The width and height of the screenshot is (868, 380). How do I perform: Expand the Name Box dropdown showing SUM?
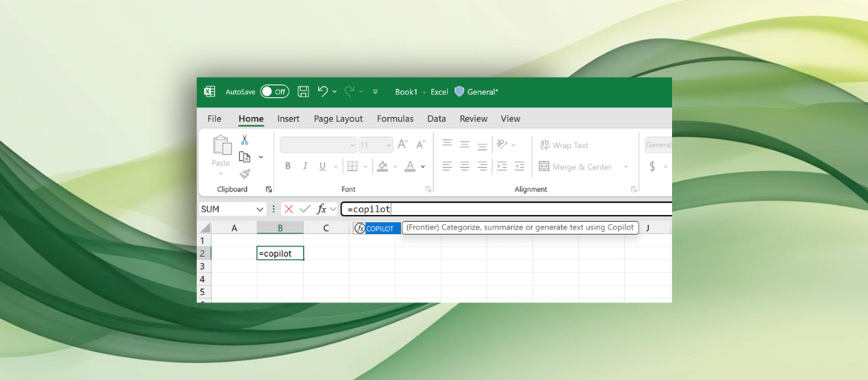coord(260,209)
